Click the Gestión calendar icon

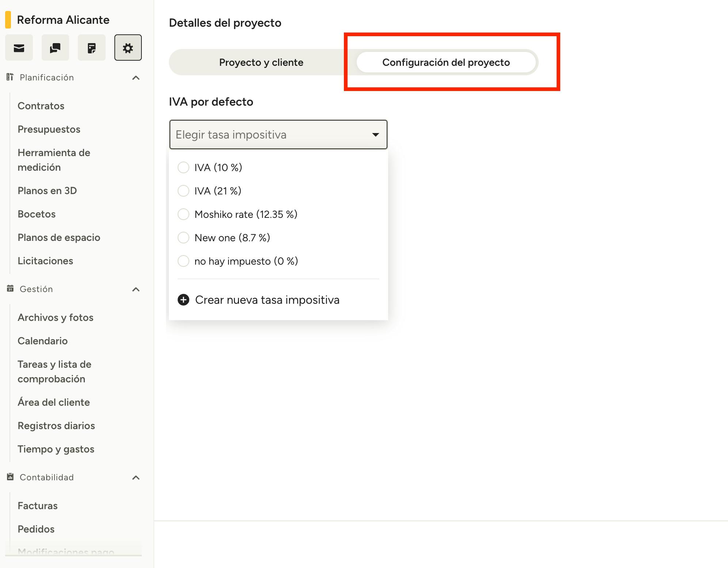point(10,289)
